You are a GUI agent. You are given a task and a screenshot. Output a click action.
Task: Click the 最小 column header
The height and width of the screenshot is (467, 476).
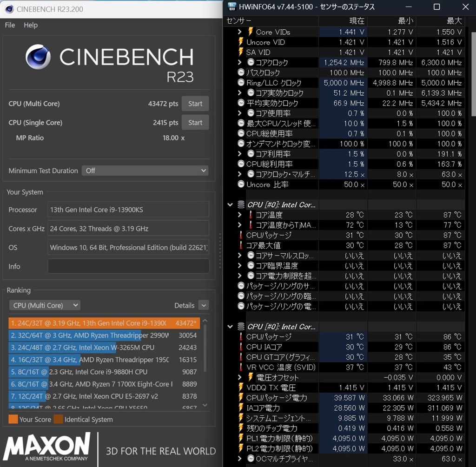[405, 20]
